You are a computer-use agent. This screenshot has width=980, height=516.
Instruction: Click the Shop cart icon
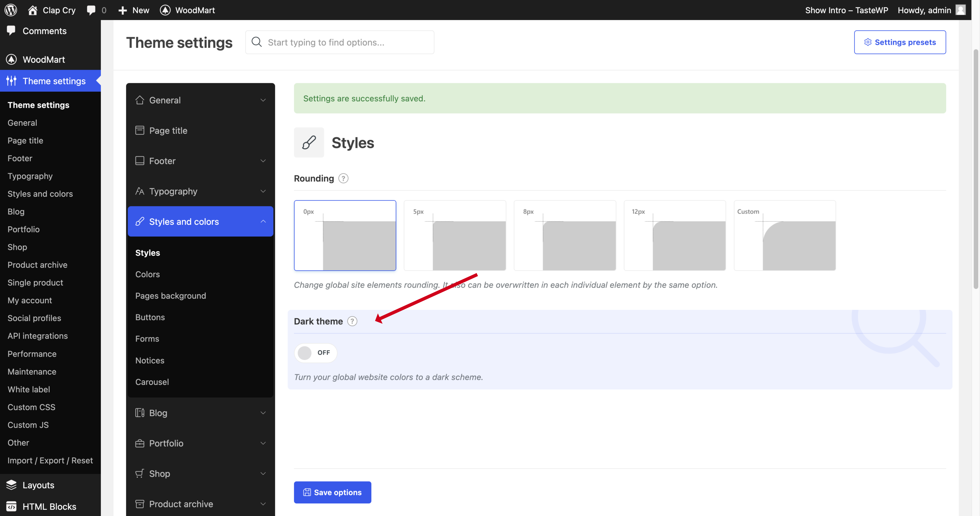click(140, 473)
